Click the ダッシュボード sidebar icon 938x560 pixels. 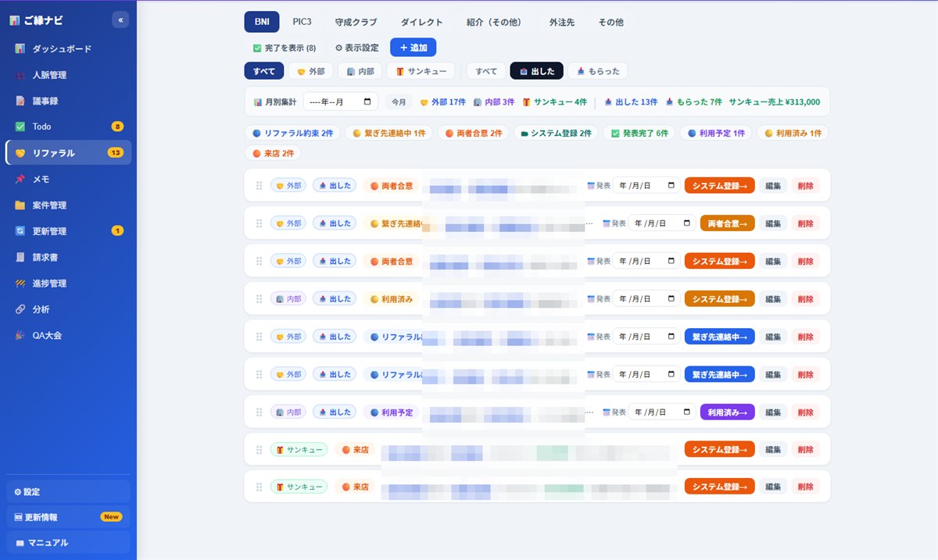click(20, 49)
